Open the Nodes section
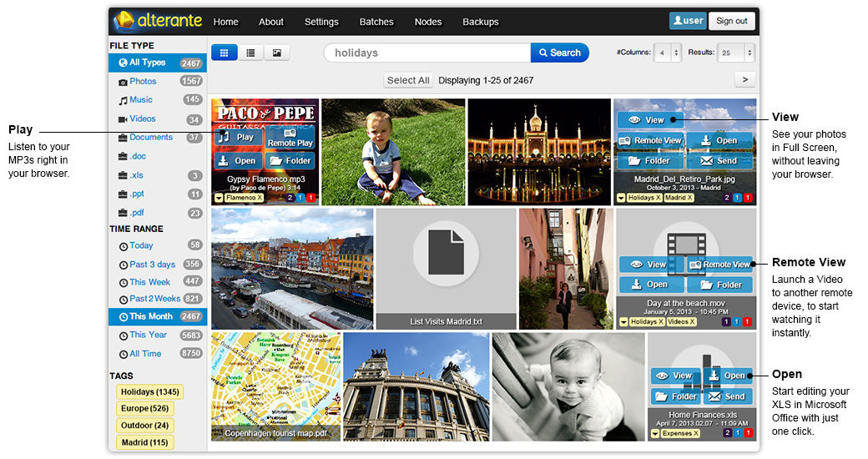The width and height of the screenshot is (868, 459). (x=428, y=22)
